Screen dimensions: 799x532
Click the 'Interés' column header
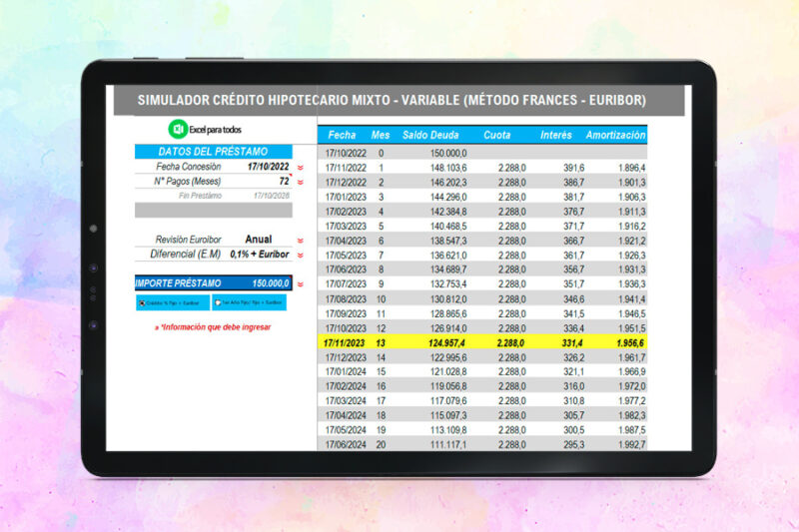point(556,135)
